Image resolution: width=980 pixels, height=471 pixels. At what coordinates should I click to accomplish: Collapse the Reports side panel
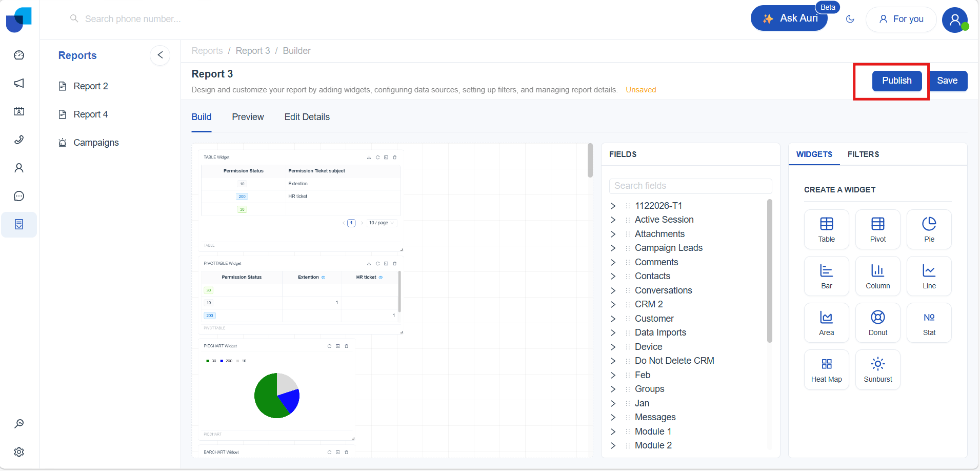click(160, 55)
